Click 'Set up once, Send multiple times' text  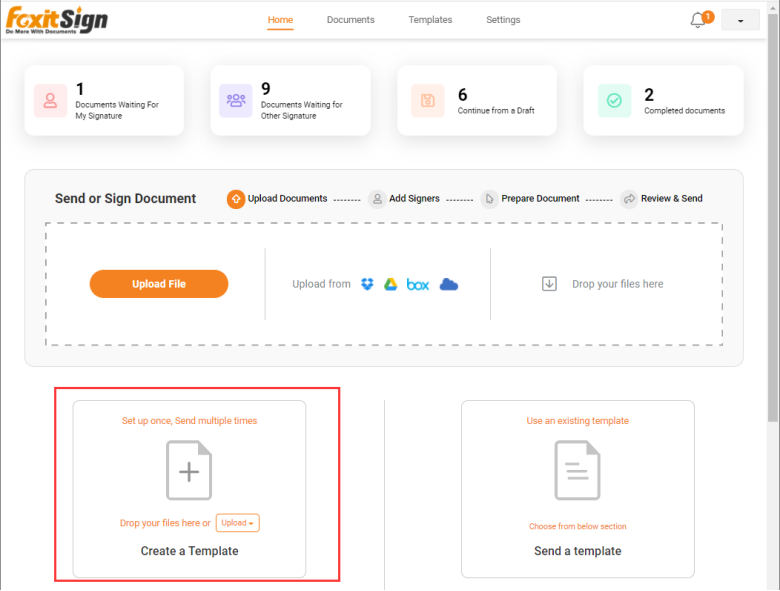pos(189,421)
